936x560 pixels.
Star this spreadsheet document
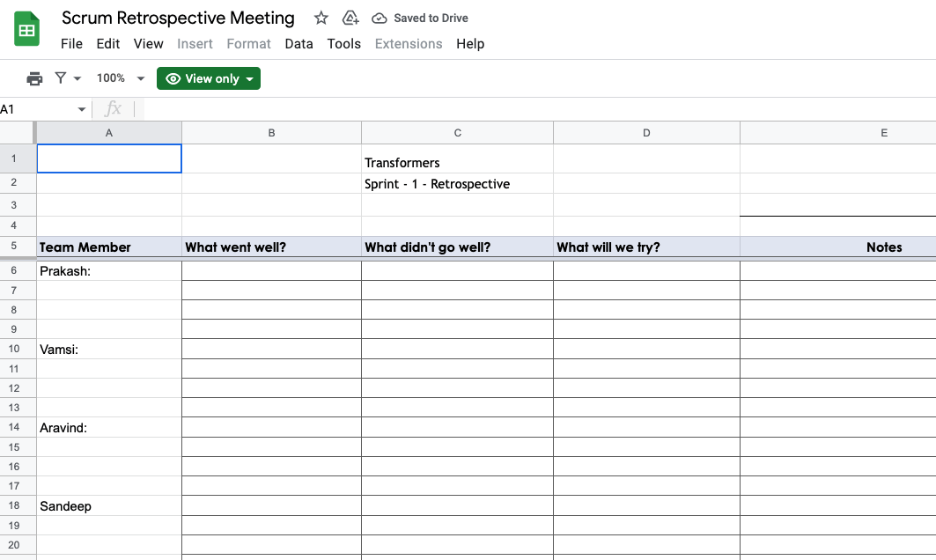pos(321,18)
